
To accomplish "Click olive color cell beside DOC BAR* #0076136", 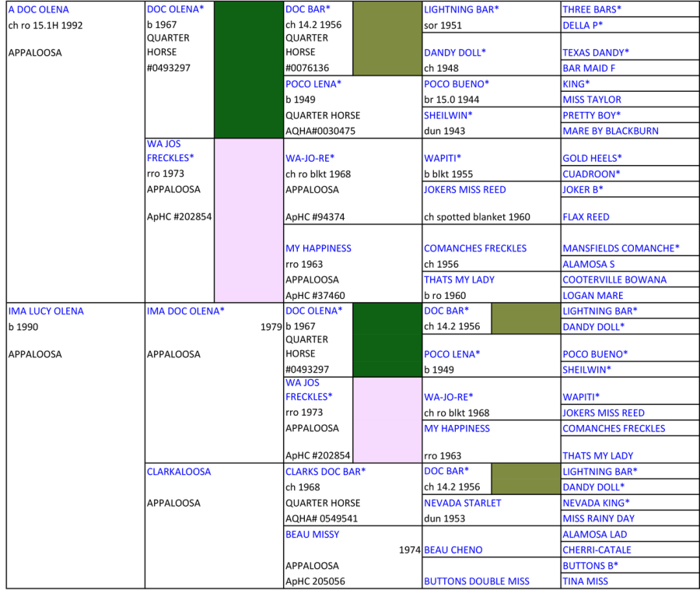I will pos(387,38).
